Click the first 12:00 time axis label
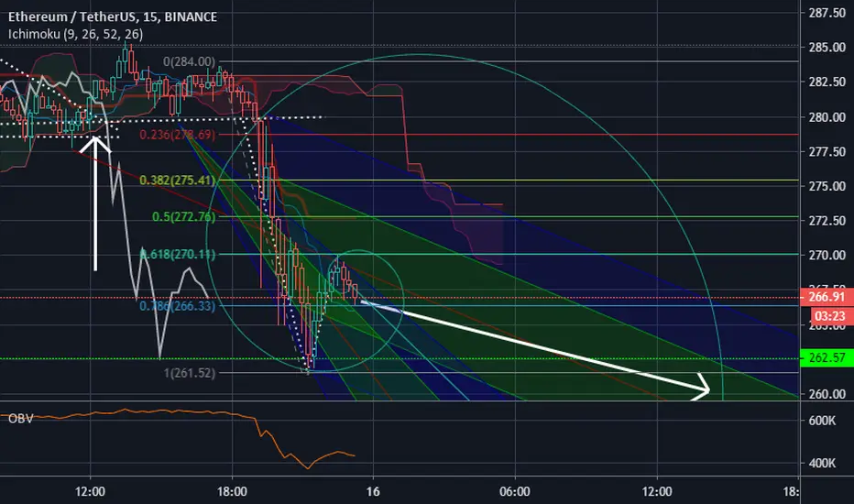 90,492
